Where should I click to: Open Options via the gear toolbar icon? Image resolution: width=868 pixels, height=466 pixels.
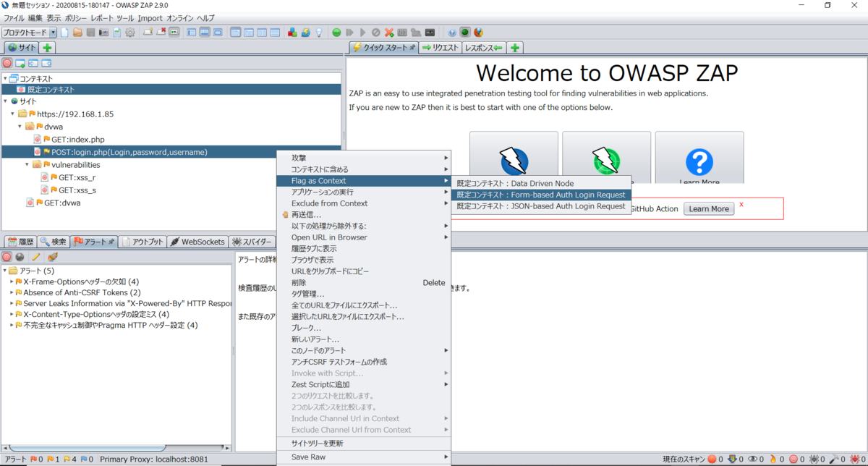pyautogui.click(x=130, y=33)
